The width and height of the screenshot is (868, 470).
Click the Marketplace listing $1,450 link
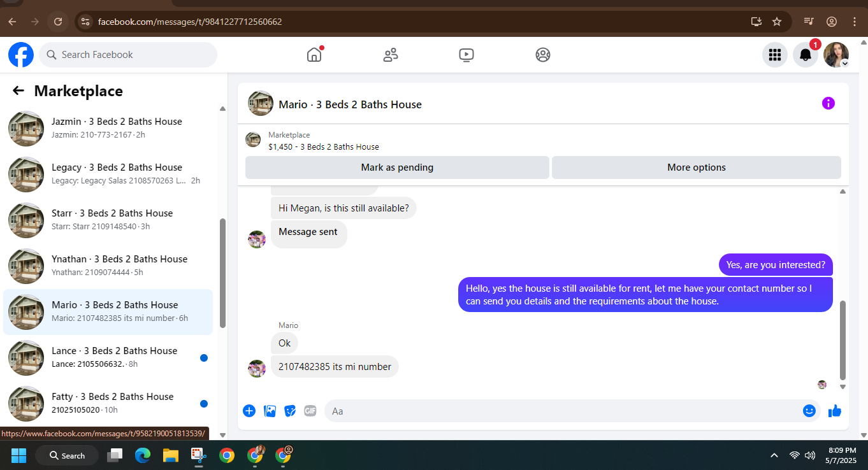[323, 146]
